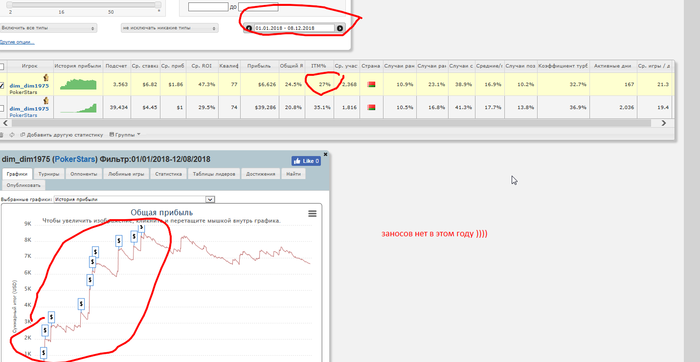Open dim_dim1975 link in the highlighted row
Viewport: 700px width, 362px height.
(29, 86)
